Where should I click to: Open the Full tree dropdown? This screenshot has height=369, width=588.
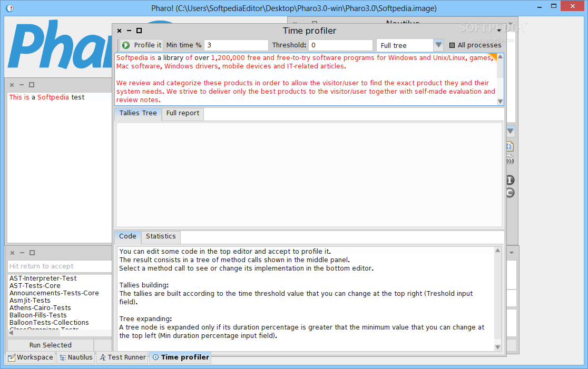(410, 45)
